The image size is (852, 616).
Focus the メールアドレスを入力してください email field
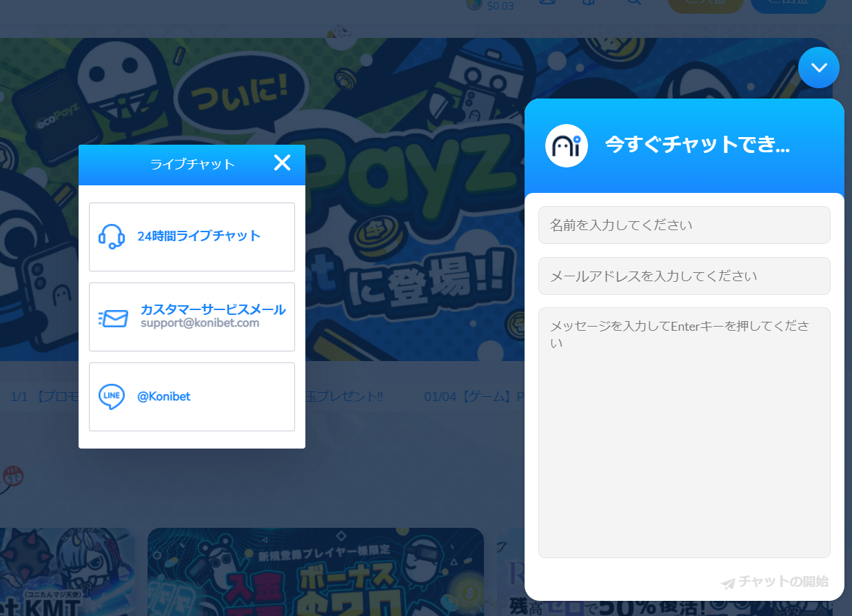684,276
